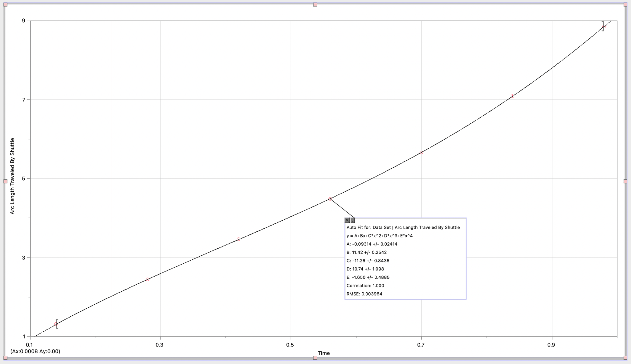This screenshot has height=364, width=631.
Task: Click the top-left graph selection handle
Action: click(x=6, y=5)
